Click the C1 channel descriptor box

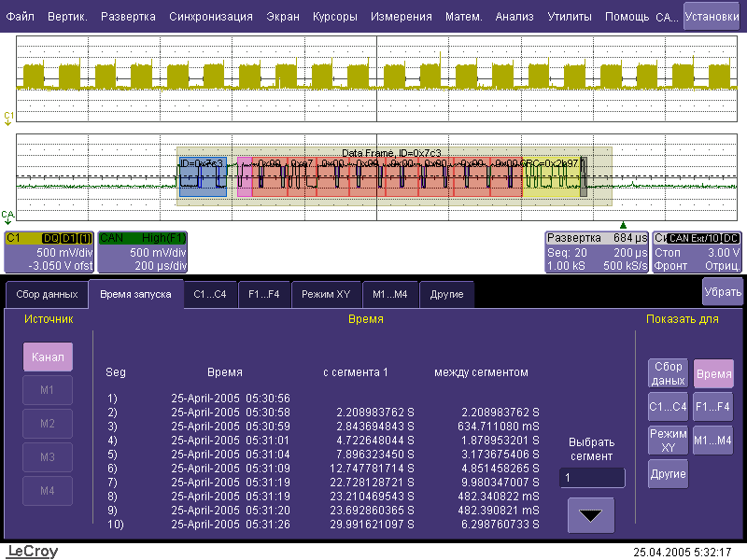[48, 251]
